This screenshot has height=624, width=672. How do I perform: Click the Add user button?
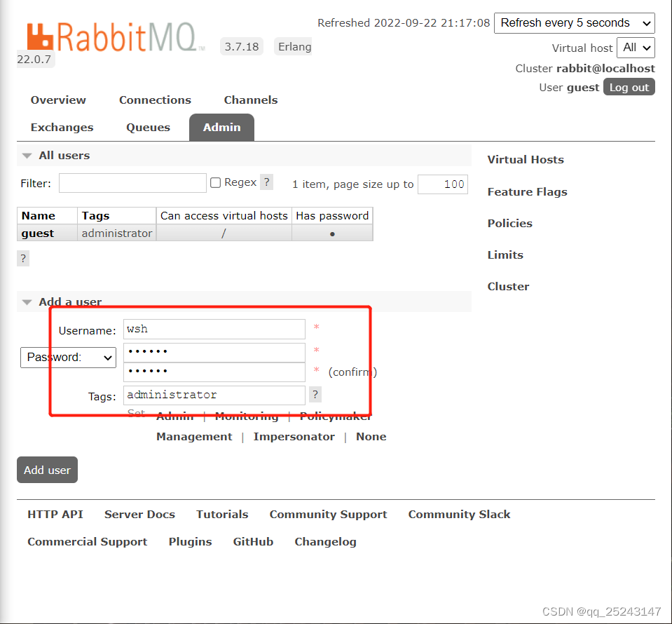click(x=47, y=470)
